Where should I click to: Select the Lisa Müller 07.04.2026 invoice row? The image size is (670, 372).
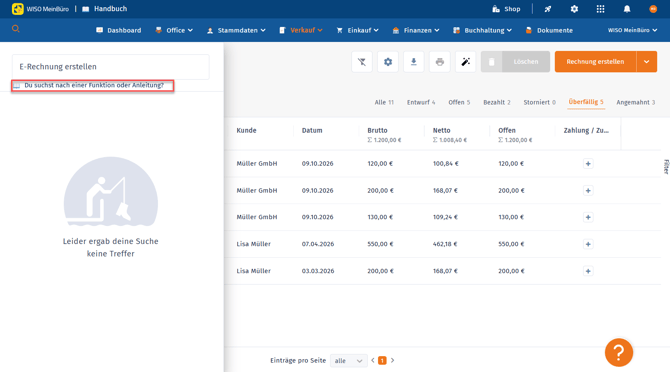(442, 244)
